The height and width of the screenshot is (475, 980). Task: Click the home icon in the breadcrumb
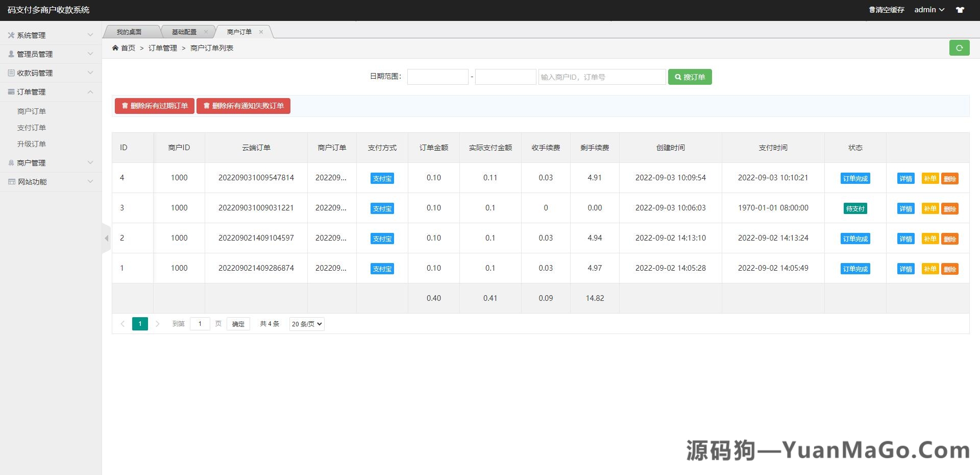click(116, 47)
